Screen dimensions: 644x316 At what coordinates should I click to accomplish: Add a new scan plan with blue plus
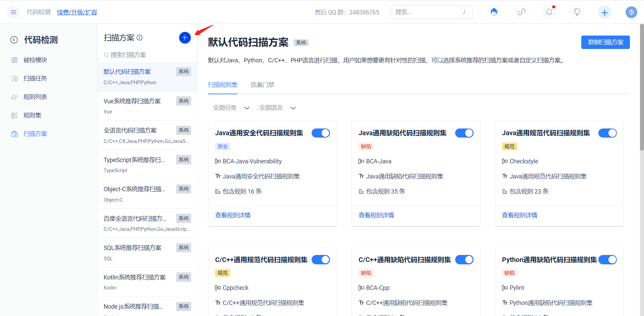[x=185, y=38]
